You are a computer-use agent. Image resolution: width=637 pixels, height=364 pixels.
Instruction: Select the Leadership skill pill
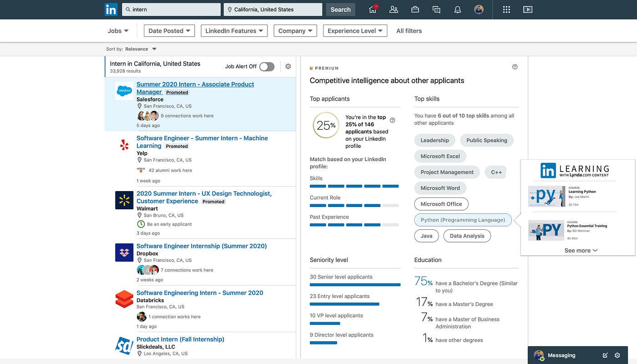[435, 140]
